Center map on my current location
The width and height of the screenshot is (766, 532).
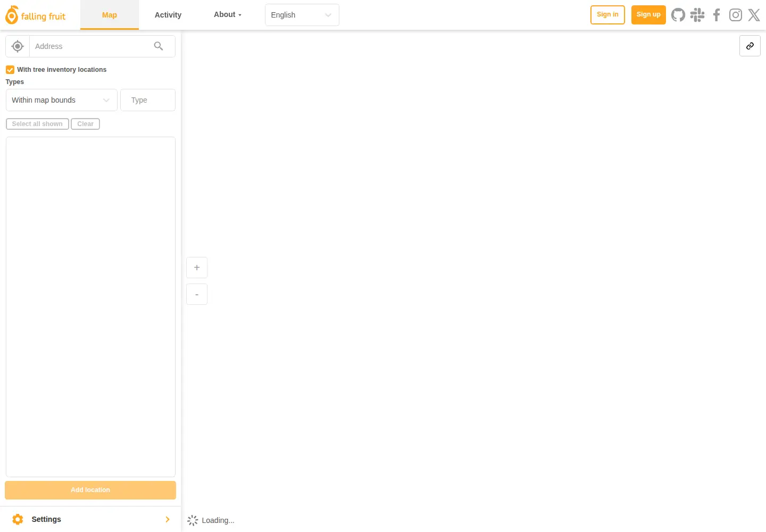pos(18,46)
